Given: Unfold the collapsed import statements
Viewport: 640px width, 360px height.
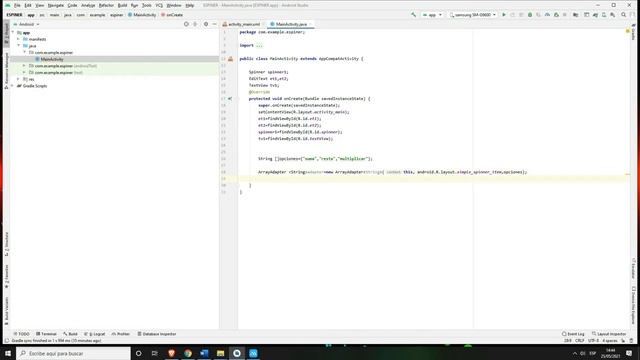Looking at the screenshot, I should click(x=259, y=45).
